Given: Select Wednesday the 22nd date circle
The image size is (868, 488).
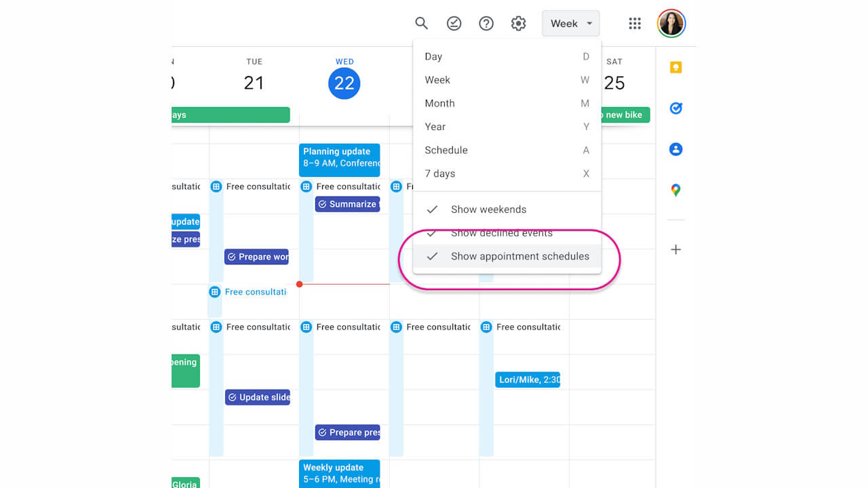Looking at the screenshot, I should pyautogui.click(x=344, y=83).
